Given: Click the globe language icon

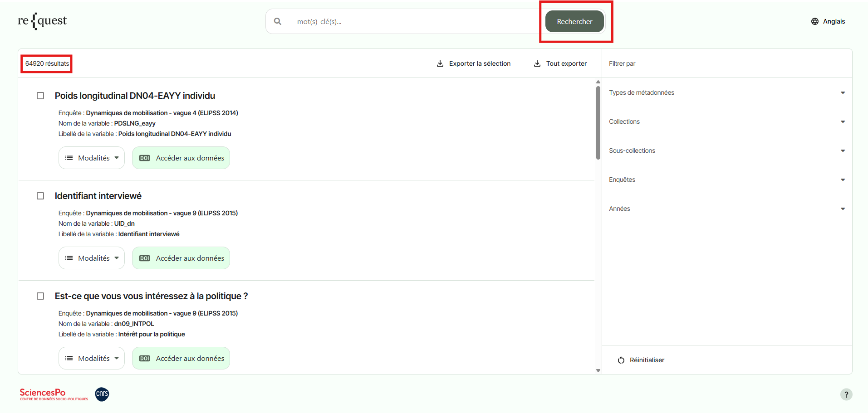Looking at the screenshot, I should pos(815,21).
